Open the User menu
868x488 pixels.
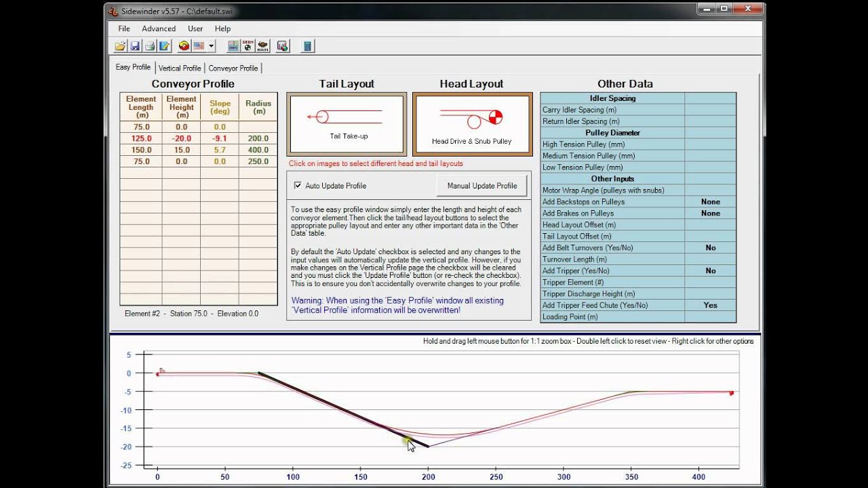point(195,28)
